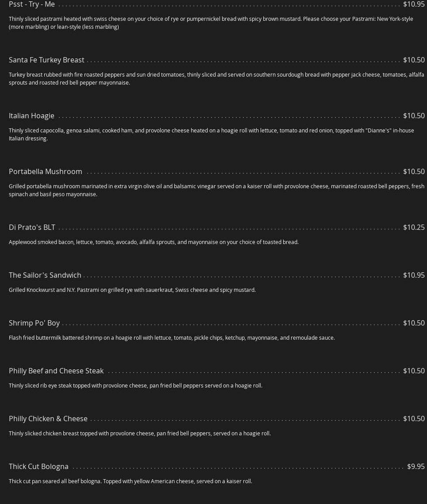
Task: Select the Sailor's Sandwich $10.95 price
Action: [414, 275]
